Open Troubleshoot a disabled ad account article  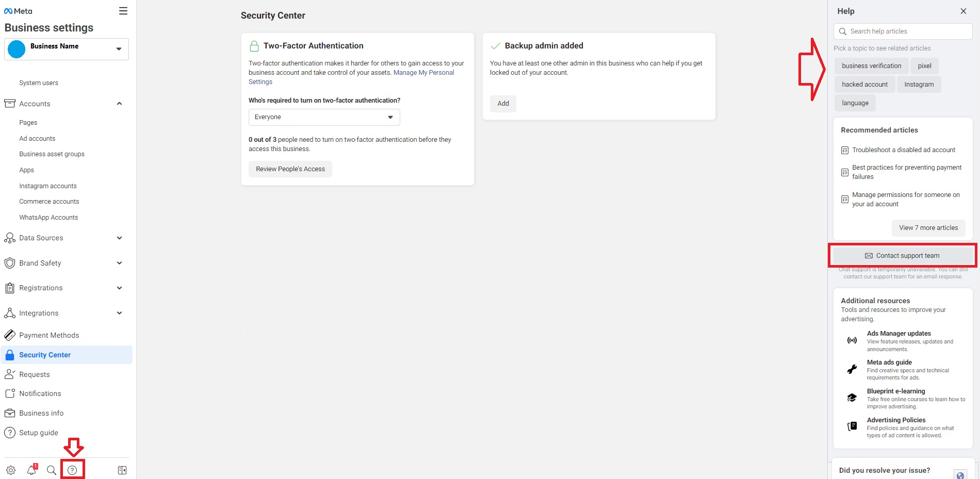click(x=903, y=150)
